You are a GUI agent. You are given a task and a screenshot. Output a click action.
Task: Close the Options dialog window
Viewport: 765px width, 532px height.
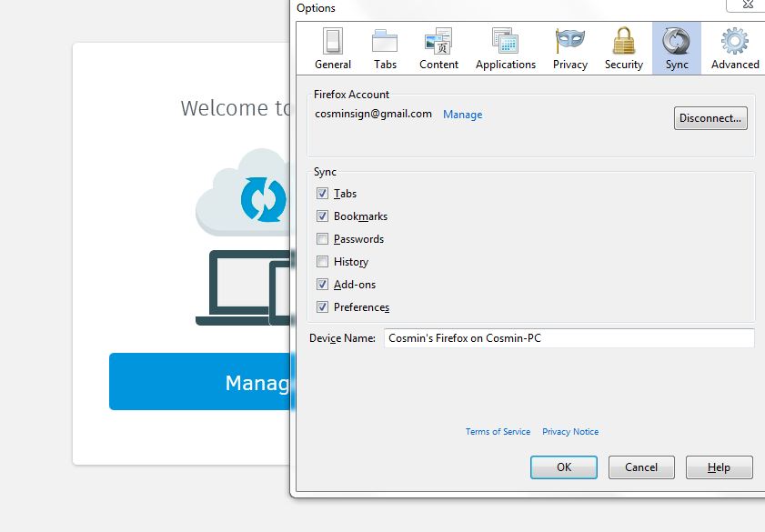(x=747, y=5)
